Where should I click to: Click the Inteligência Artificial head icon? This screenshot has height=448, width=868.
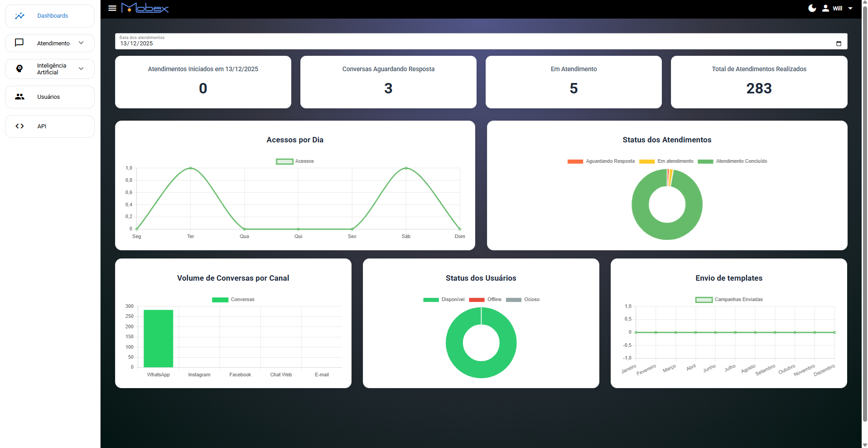coord(19,68)
